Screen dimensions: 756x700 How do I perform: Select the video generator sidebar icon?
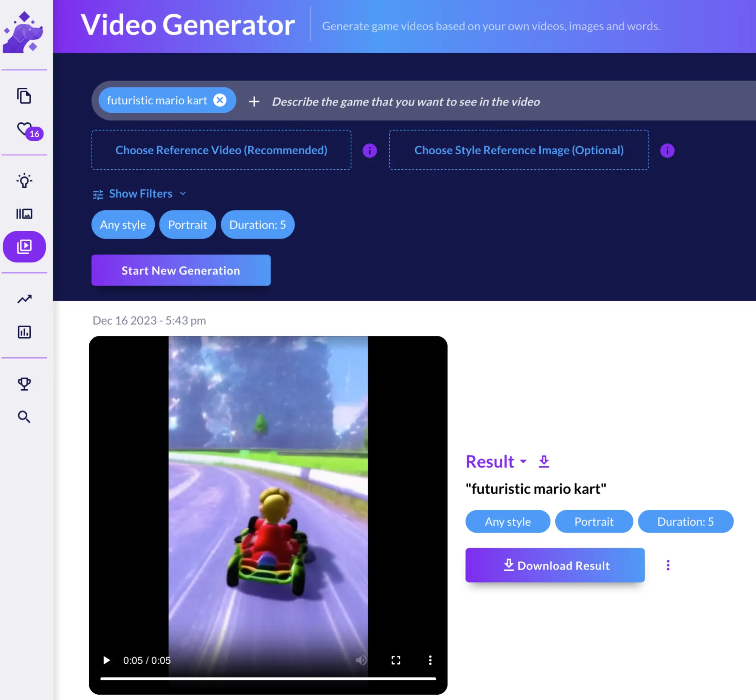[24, 247]
